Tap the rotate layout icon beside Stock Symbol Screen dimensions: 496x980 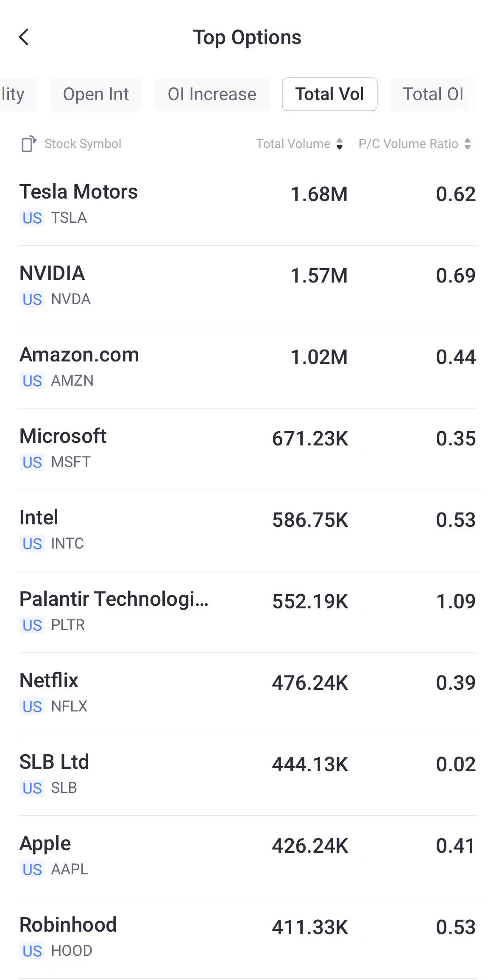tap(28, 144)
